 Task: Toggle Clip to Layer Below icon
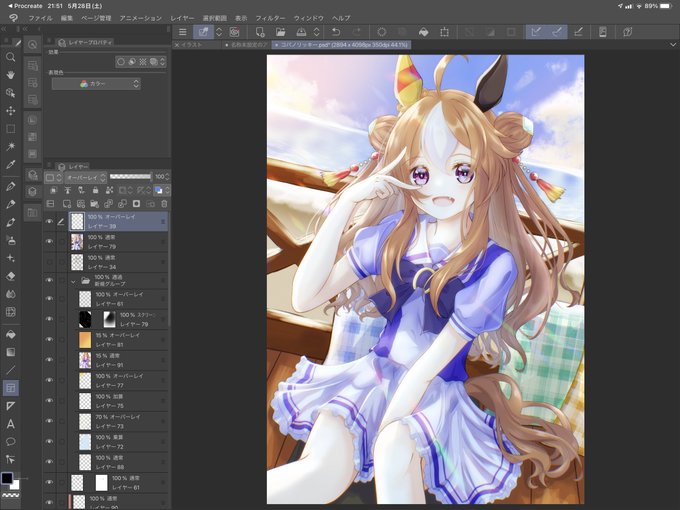[x=53, y=190]
